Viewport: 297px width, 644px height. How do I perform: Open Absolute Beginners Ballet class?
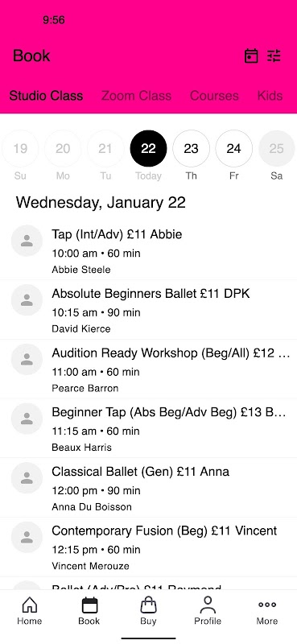point(148,310)
